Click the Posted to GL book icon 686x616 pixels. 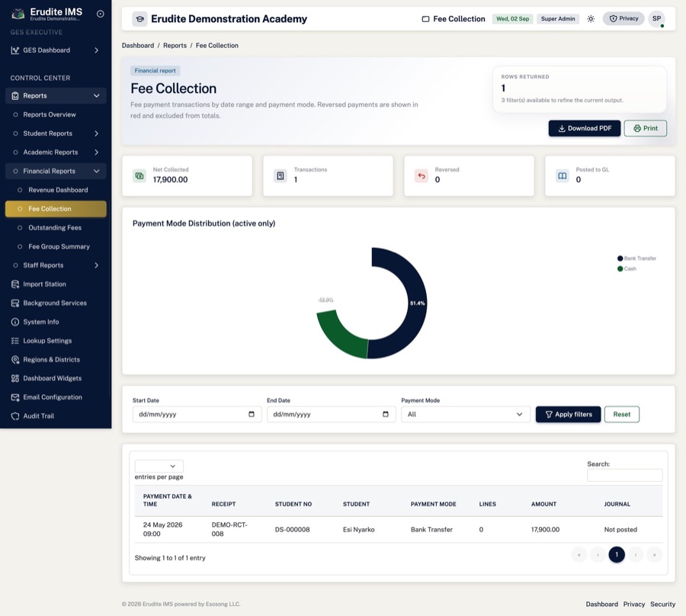coord(563,176)
